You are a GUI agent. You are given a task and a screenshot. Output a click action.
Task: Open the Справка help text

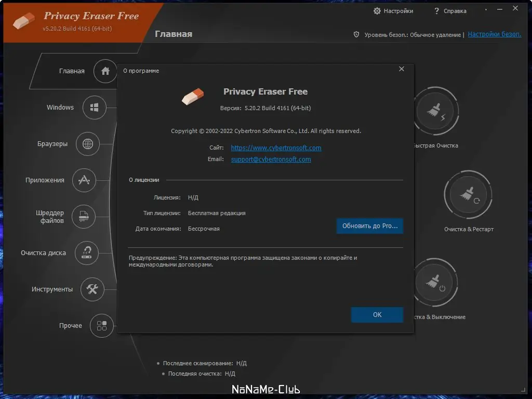[x=455, y=11]
